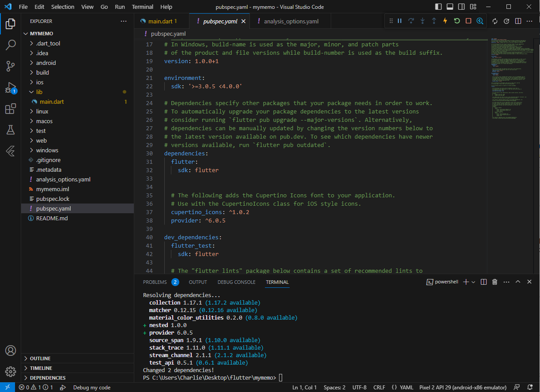
Task: Expand the OUTLINE section
Action: 77,358
